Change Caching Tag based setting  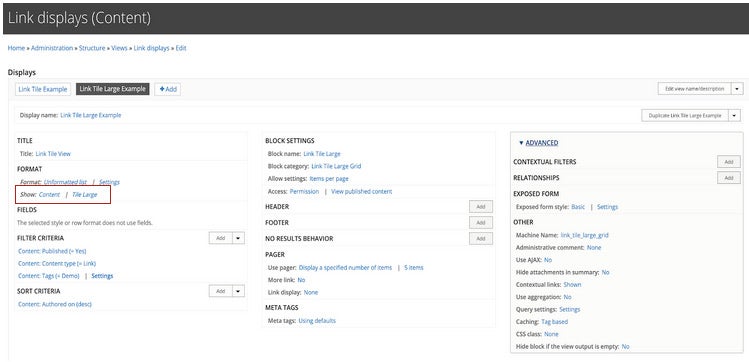(555, 322)
